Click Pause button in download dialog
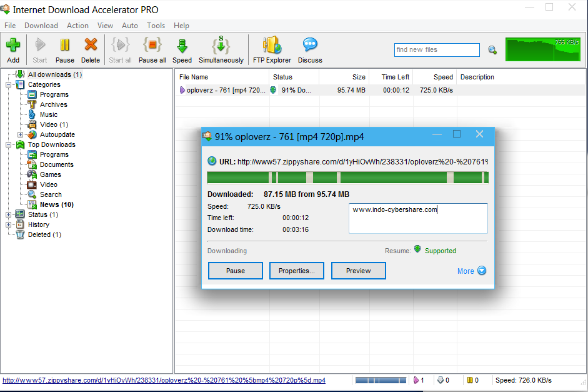 coord(236,271)
